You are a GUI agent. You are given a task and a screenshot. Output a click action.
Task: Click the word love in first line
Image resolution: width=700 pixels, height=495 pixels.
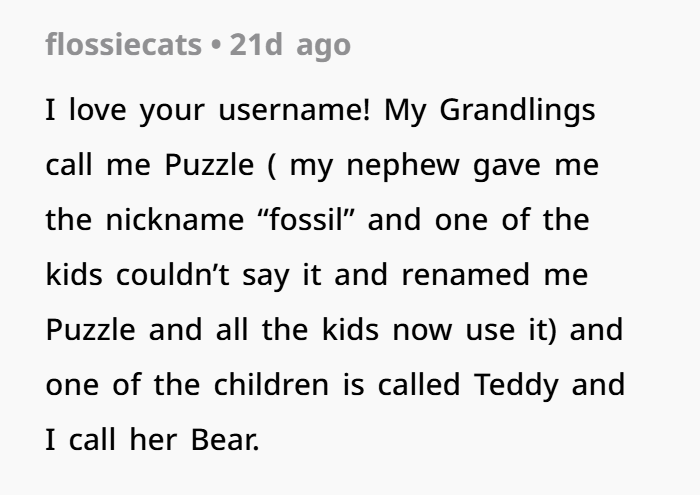click(x=98, y=110)
